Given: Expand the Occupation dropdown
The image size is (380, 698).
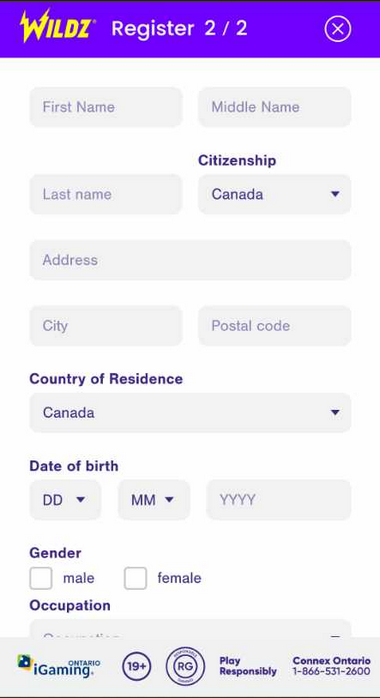Looking at the screenshot, I should pyautogui.click(x=190, y=629).
